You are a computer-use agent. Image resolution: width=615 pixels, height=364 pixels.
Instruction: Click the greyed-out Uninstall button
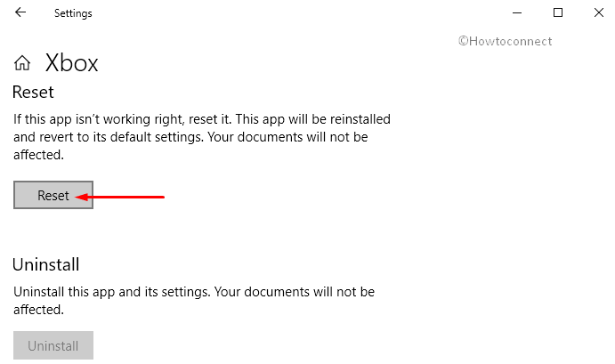coord(53,345)
